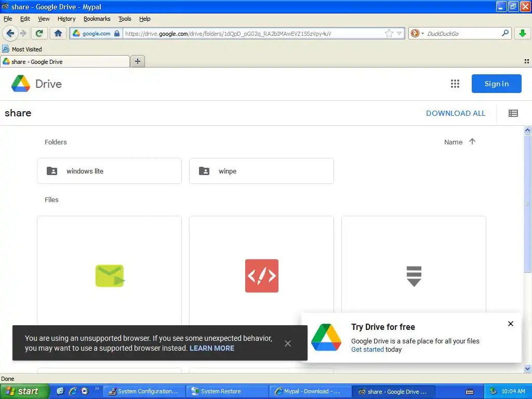The image size is (532, 399).
Task: Open the list all tabs button
Action: click(527, 61)
